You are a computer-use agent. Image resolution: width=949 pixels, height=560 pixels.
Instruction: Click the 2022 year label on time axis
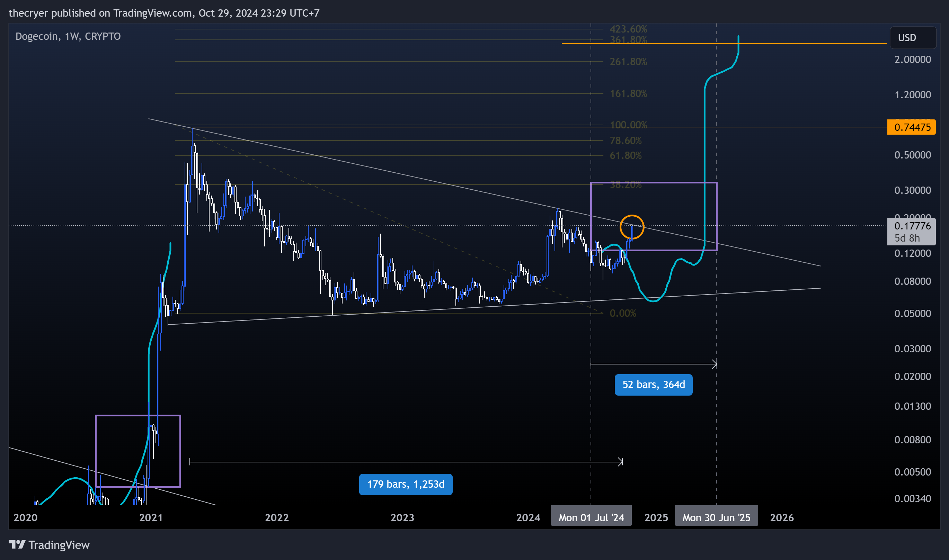point(276,517)
